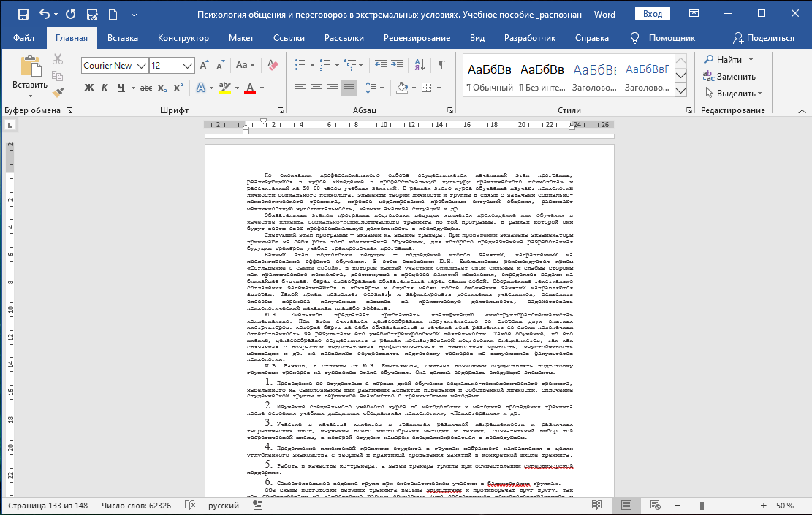
Task: Toggle the paragraph marks ¶ display
Action: 441,66
